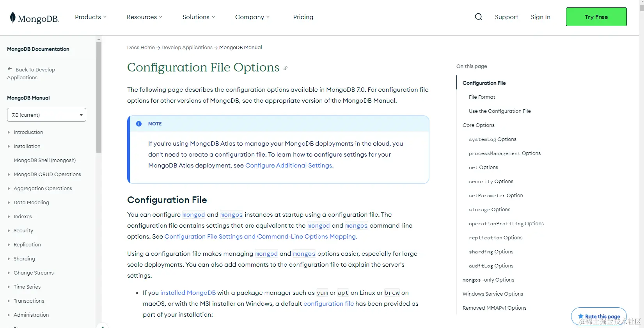Click the MongoDB Manual sidebar heading
644x328 pixels.
tap(28, 98)
